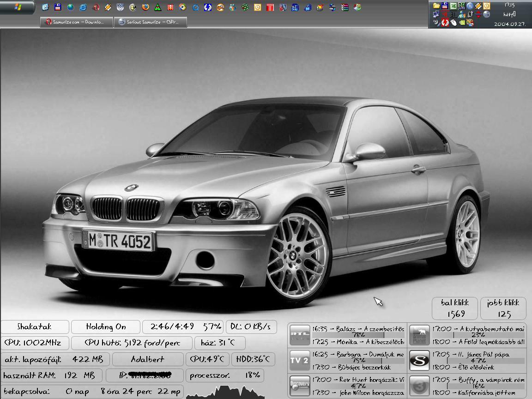Launch Windows Media Player from quick launch
This screenshot has height=399, width=532.
coord(182,7)
